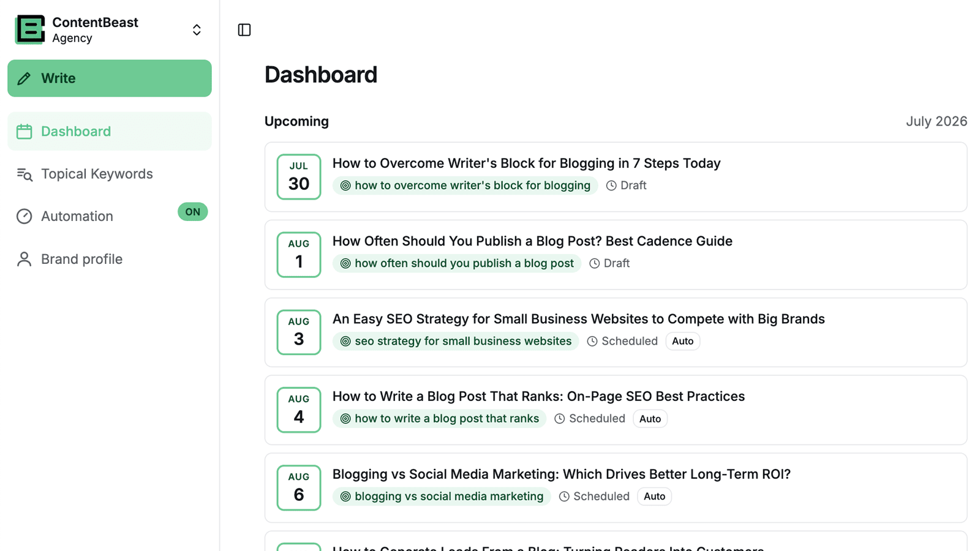Viewport: 980px width, 551px height.
Task: Toggle the Automation ON badge
Action: click(192, 212)
